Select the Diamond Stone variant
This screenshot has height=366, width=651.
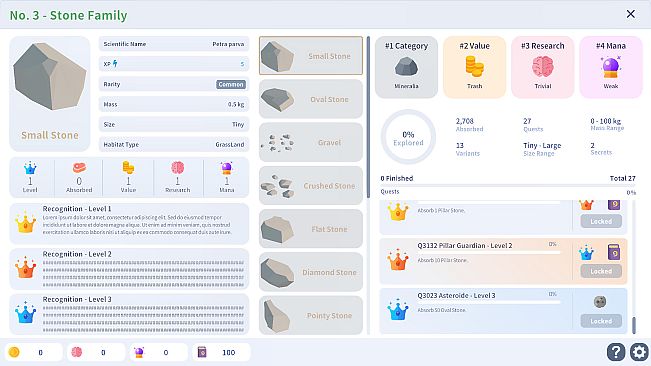[x=311, y=272]
